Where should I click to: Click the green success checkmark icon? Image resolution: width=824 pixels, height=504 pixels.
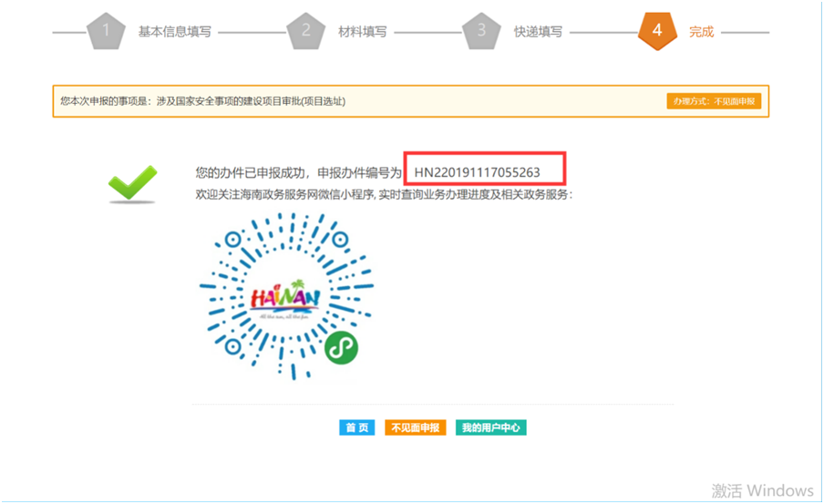click(x=132, y=183)
